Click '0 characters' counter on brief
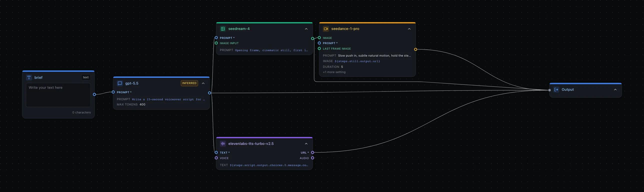Viewport: 644px width, 192px height. point(81,112)
